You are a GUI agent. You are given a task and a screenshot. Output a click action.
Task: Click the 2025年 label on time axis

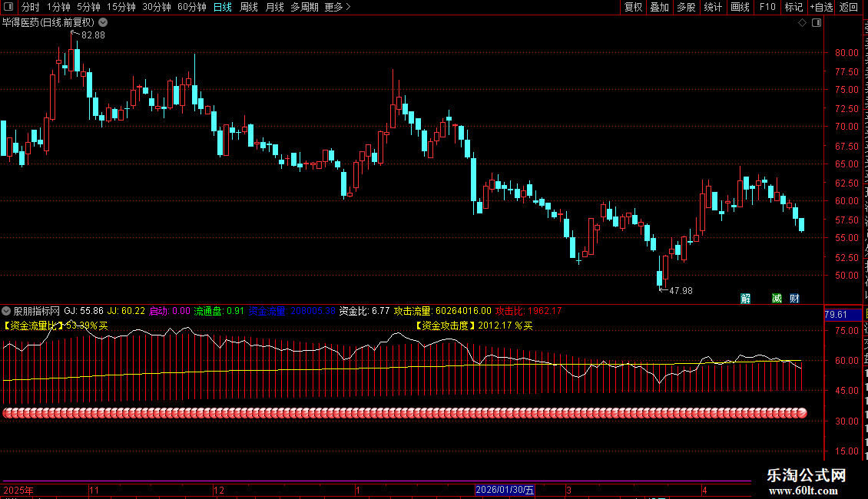tap(18, 490)
